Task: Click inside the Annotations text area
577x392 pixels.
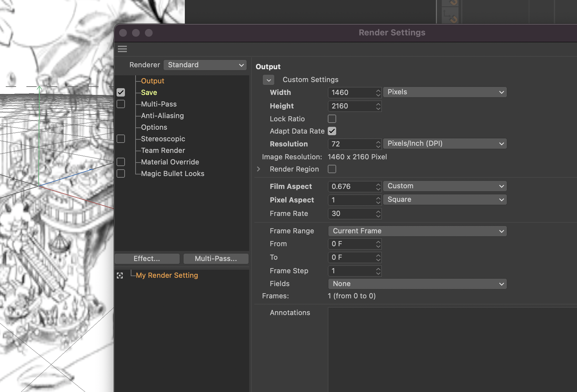Action: pos(452,350)
